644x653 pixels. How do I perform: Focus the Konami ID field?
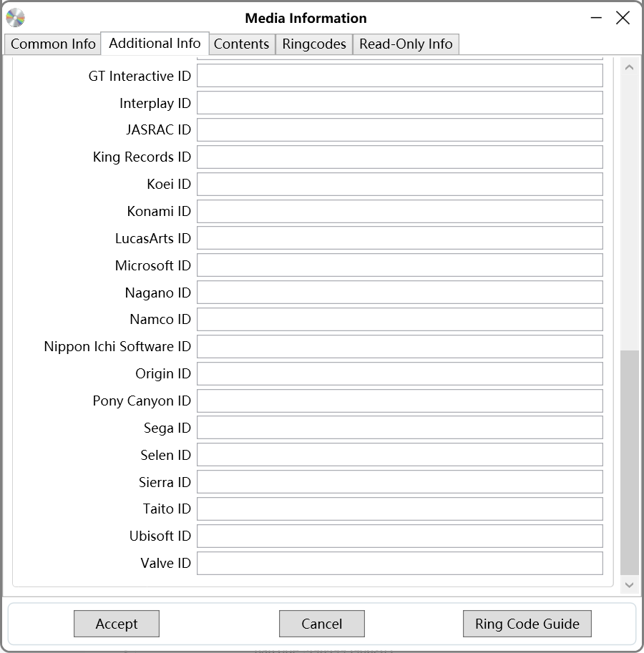point(400,211)
